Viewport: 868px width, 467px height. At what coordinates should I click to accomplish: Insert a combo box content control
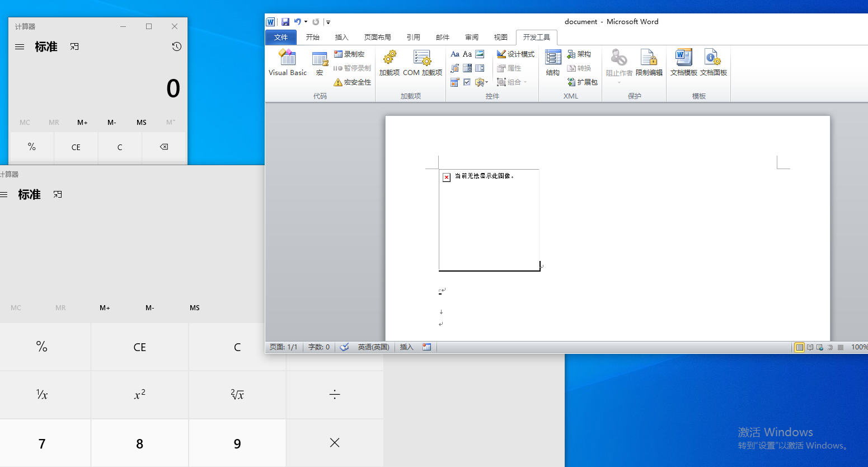(467, 68)
